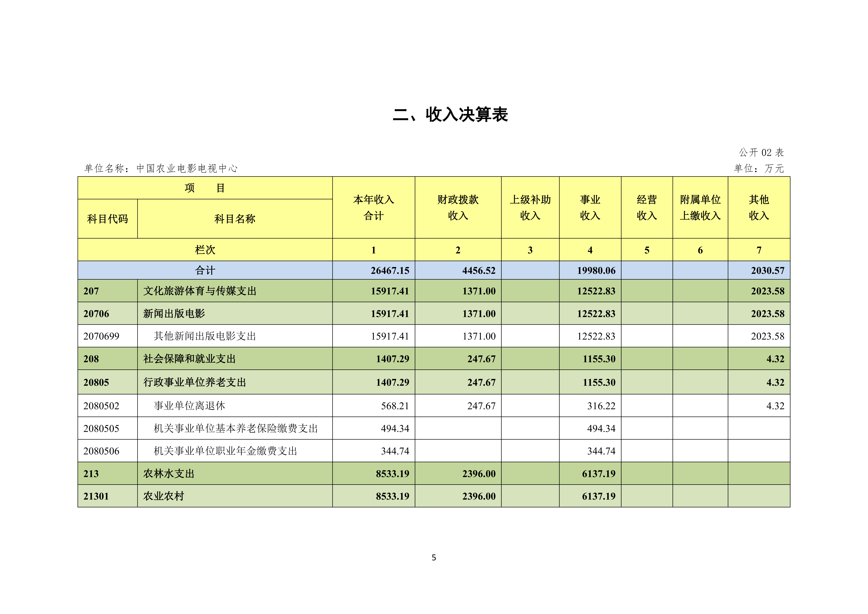Click the 附属单位上缴收入 column header
The width and height of the screenshot is (868, 614).
click(700, 207)
